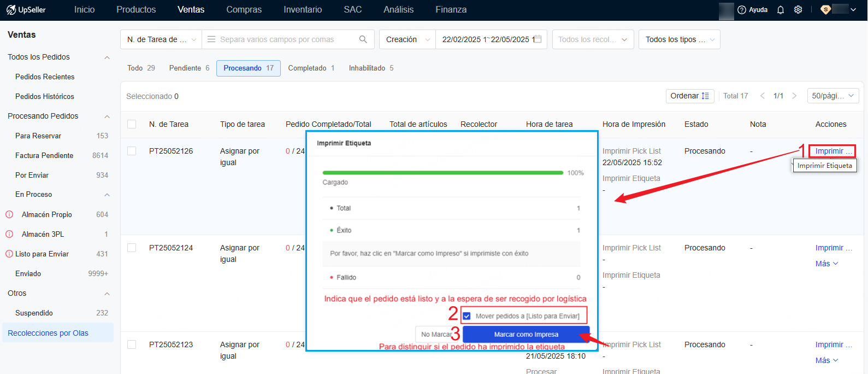The image size is (868, 374).
Task: Click the Ordenar sort button
Action: click(690, 96)
